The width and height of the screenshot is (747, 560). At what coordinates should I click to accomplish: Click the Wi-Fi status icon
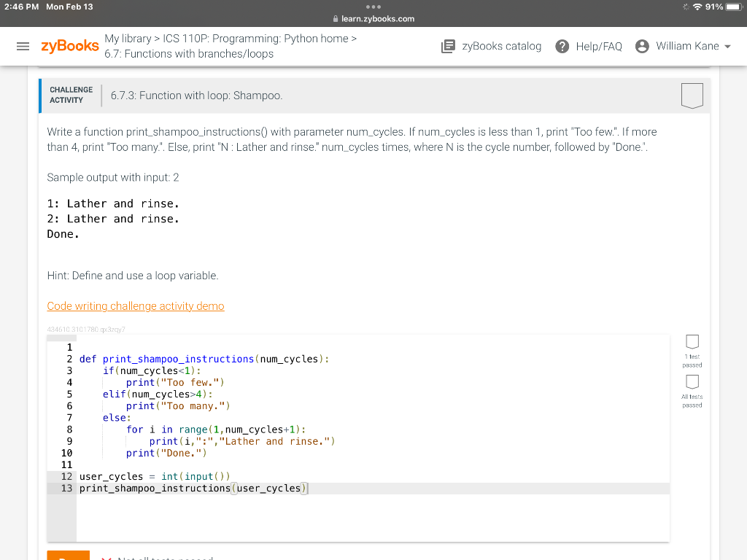[698, 7]
